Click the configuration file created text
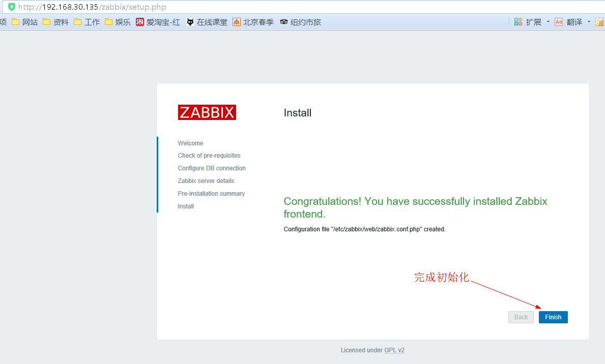The image size is (605, 364). pyautogui.click(x=365, y=229)
